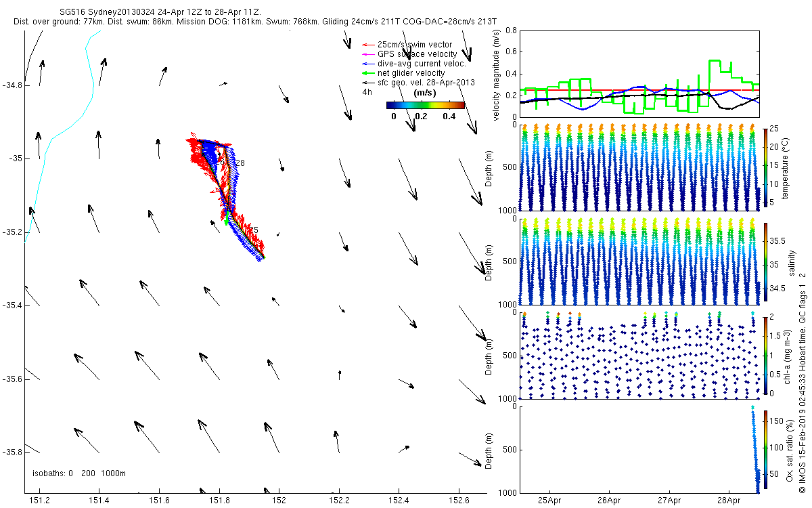Select the 'GPS surface velocity' legend entry
The image size is (812, 508).
pos(418,54)
